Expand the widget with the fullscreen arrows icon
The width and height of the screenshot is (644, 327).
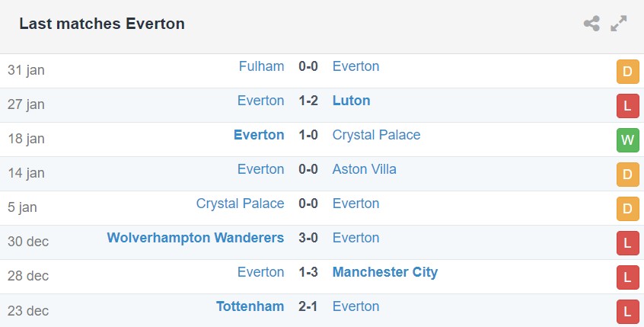tap(619, 24)
